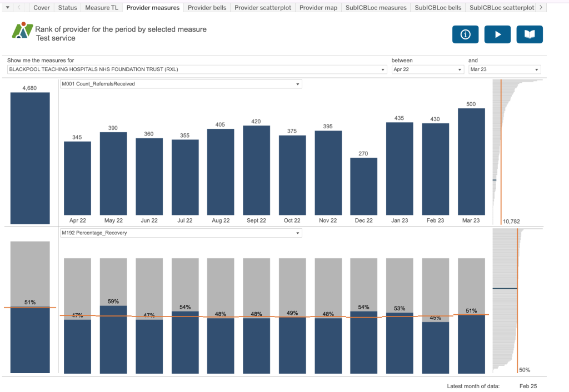Screen dimensions: 569x392
Task: Click the tab list dropdown arrow
Action: pos(7,8)
